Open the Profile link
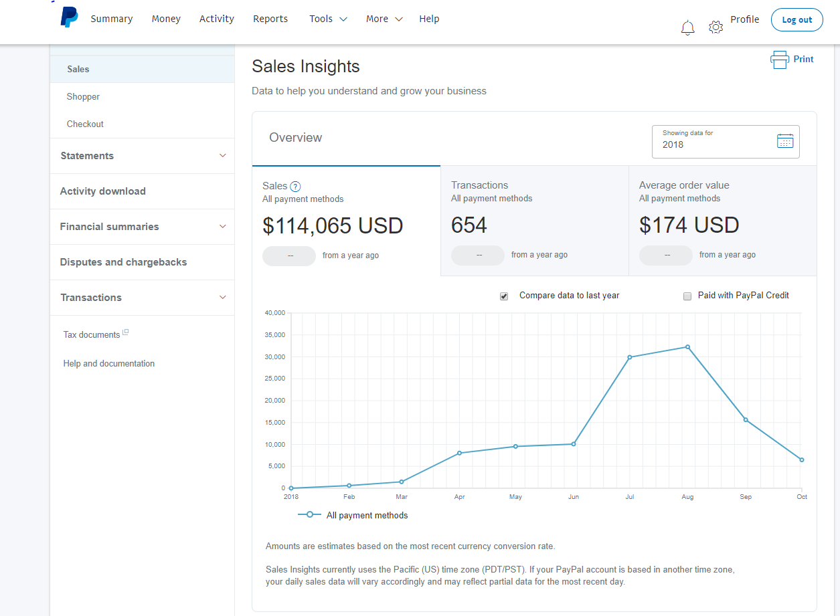 [x=744, y=19]
